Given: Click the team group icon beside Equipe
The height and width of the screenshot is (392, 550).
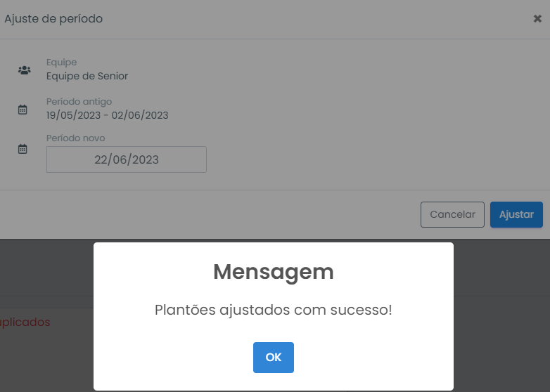Looking at the screenshot, I should click(24, 70).
